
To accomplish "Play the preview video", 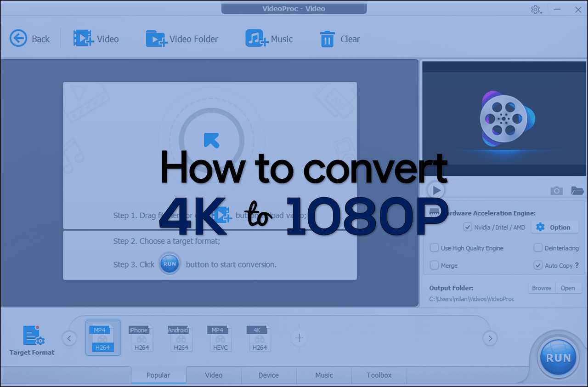I will pos(436,190).
